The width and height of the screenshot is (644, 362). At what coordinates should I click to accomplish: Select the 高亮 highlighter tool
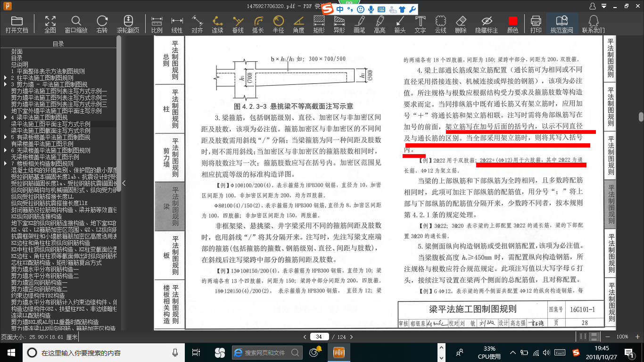pos(380,25)
